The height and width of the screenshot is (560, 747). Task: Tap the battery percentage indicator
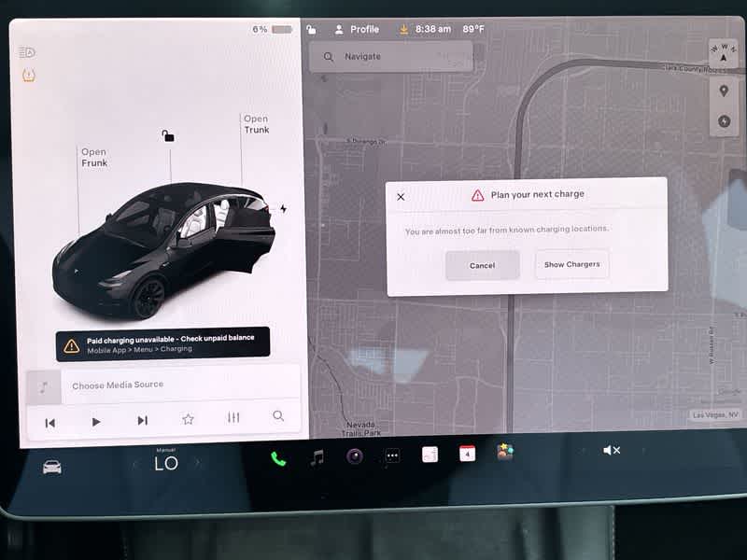pos(272,30)
